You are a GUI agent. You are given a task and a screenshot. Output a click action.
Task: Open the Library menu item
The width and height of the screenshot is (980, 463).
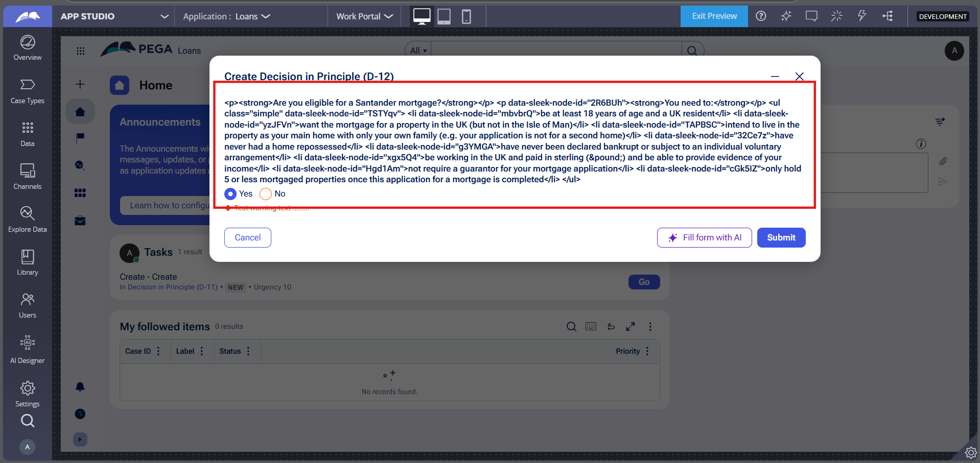pos(28,262)
